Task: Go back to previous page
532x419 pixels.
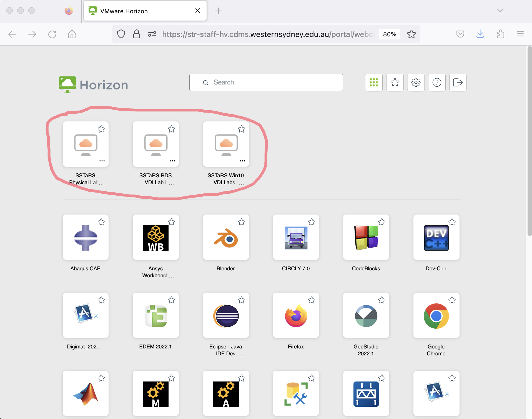Action: (x=12, y=34)
